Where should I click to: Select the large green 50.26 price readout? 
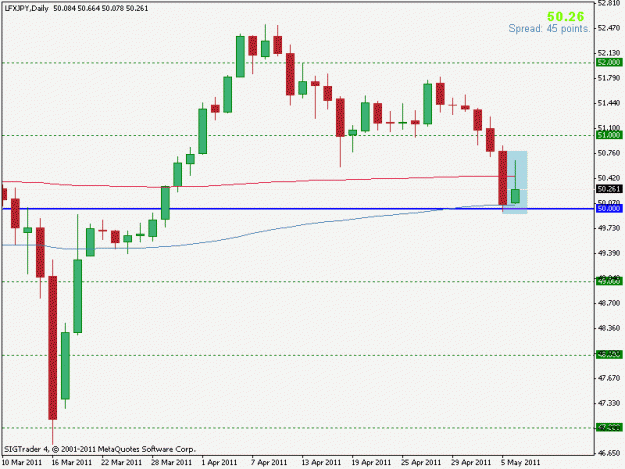point(566,17)
